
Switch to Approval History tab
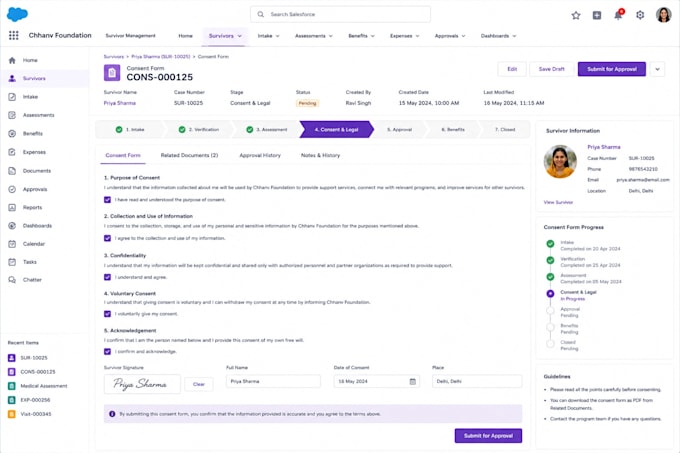pyautogui.click(x=260, y=155)
